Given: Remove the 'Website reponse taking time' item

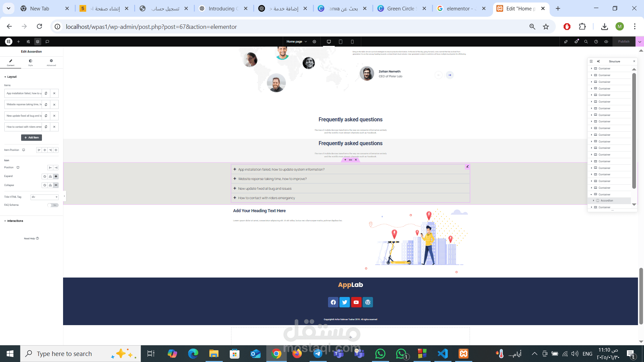Looking at the screenshot, I should click(54, 105).
